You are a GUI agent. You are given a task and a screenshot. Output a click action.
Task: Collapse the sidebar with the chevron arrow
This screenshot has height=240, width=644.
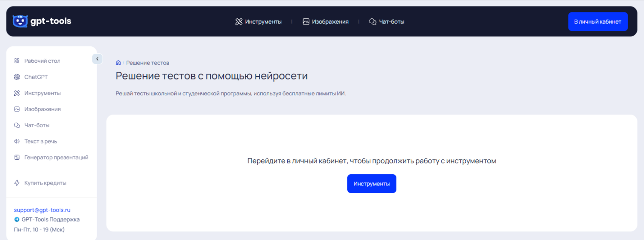click(97, 59)
